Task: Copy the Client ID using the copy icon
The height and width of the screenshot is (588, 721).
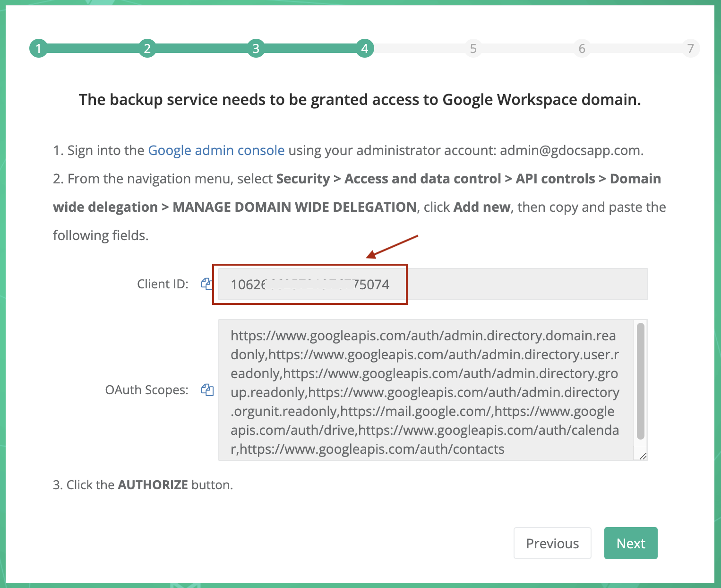Action: (x=207, y=284)
